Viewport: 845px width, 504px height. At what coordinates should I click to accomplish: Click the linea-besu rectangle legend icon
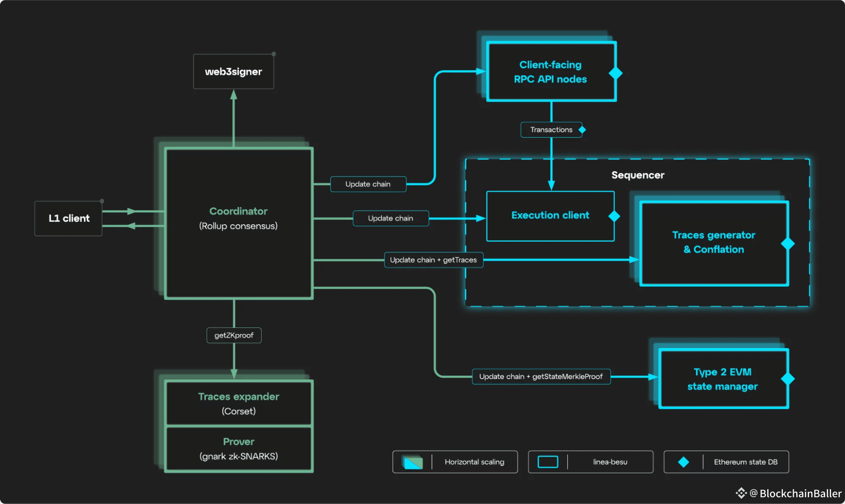coord(548,462)
